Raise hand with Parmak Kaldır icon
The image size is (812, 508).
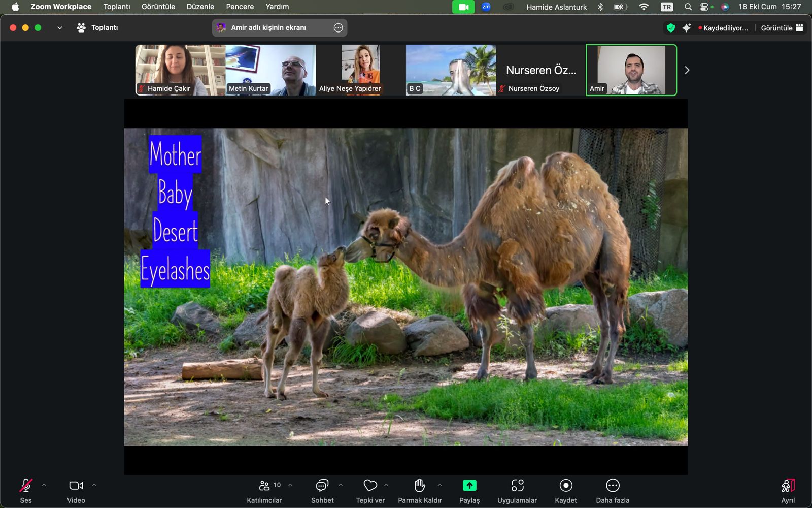[x=420, y=486]
